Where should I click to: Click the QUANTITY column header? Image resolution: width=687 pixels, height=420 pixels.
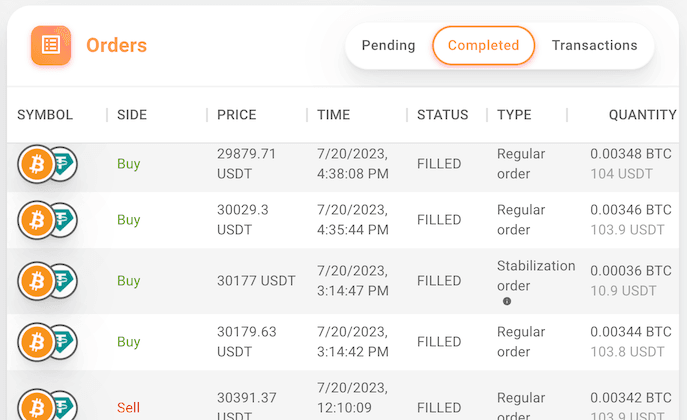[642, 115]
